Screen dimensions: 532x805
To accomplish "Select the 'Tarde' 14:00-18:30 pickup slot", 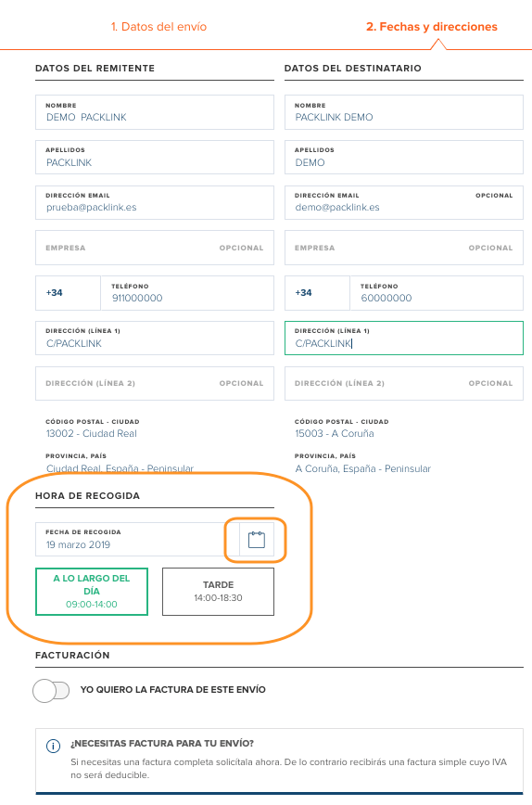I will [218, 592].
